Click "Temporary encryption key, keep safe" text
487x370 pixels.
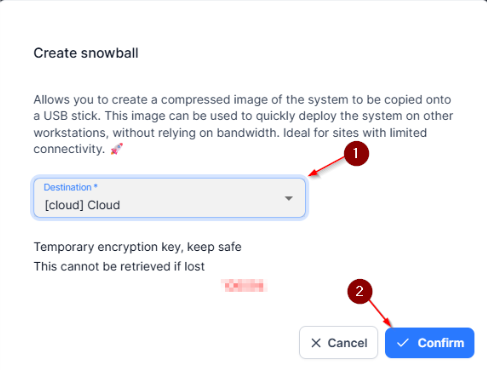137,247
